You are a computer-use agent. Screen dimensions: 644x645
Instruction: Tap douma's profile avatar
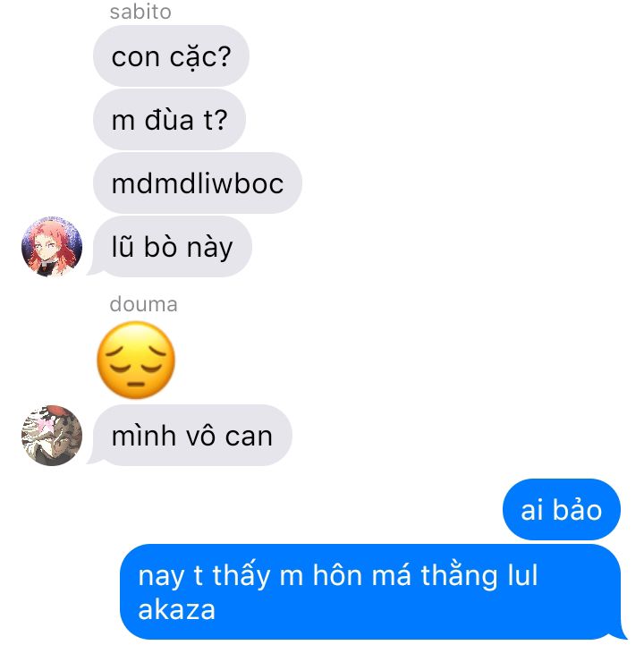(52, 435)
